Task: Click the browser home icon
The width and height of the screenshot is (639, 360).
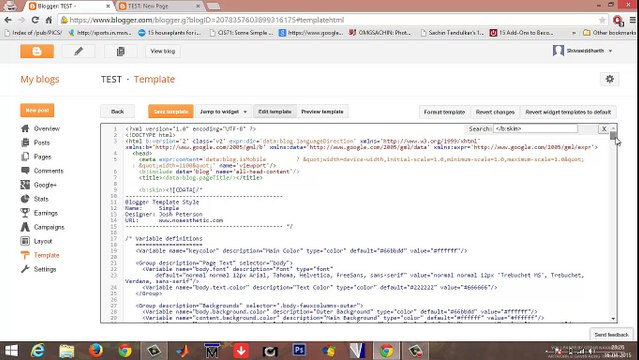Action: [48, 20]
